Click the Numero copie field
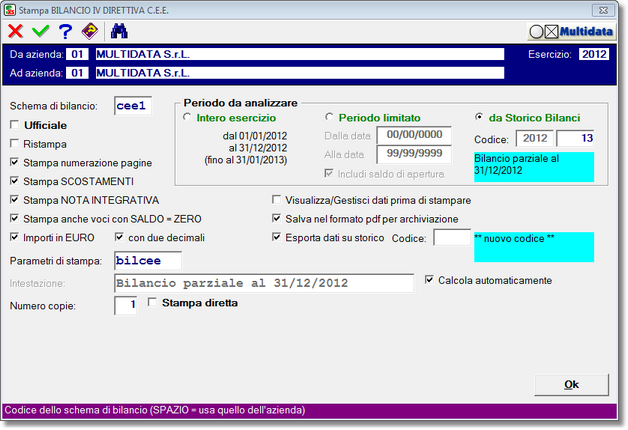Image resolution: width=628 pixels, height=430 pixels. pyautogui.click(x=126, y=305)
